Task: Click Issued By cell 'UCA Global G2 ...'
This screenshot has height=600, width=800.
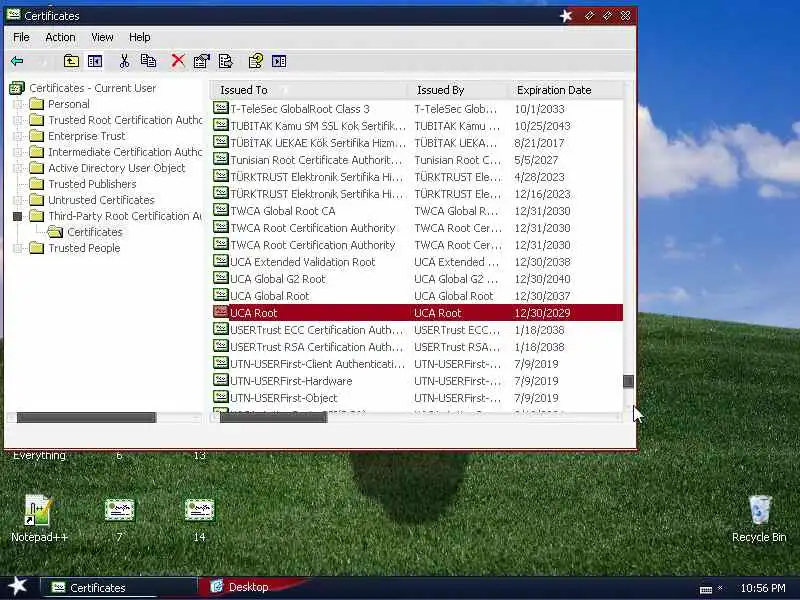Action: click(457, 279)
